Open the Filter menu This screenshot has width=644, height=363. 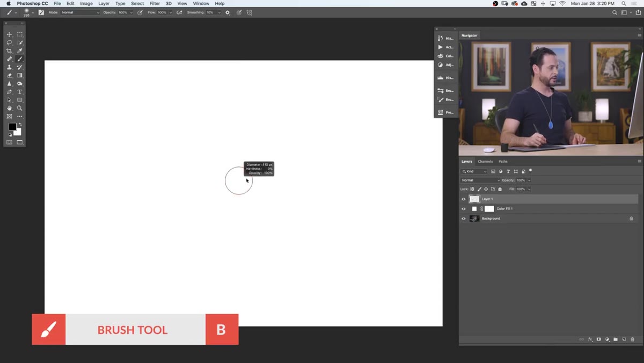click(x=155, y=3)
